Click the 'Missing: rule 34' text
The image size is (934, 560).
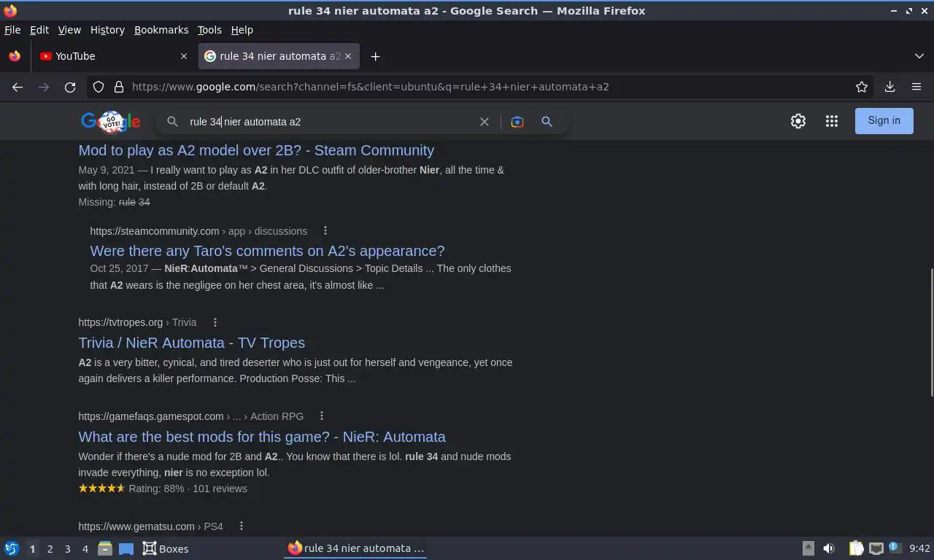(115, 202)
